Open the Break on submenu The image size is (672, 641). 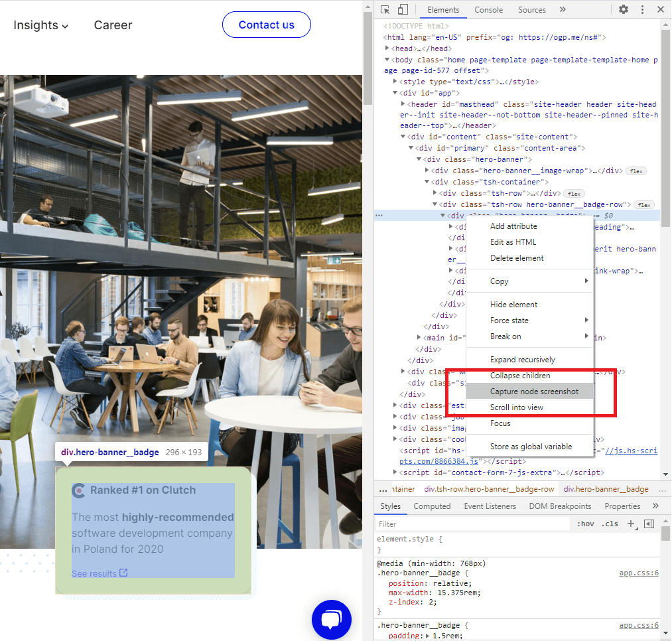530,336
